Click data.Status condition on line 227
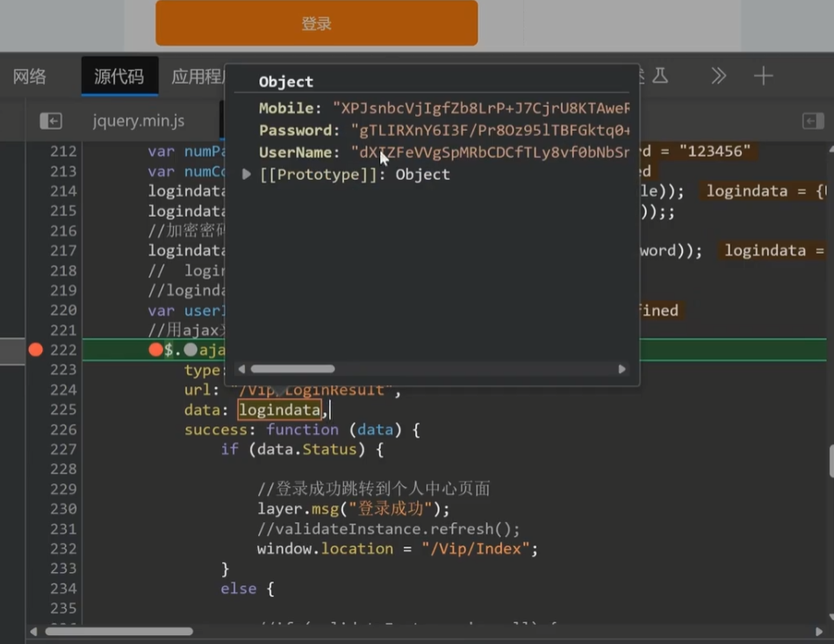Image resolution: width=834 pixels, height=644 pixels. tap(307, 450)
